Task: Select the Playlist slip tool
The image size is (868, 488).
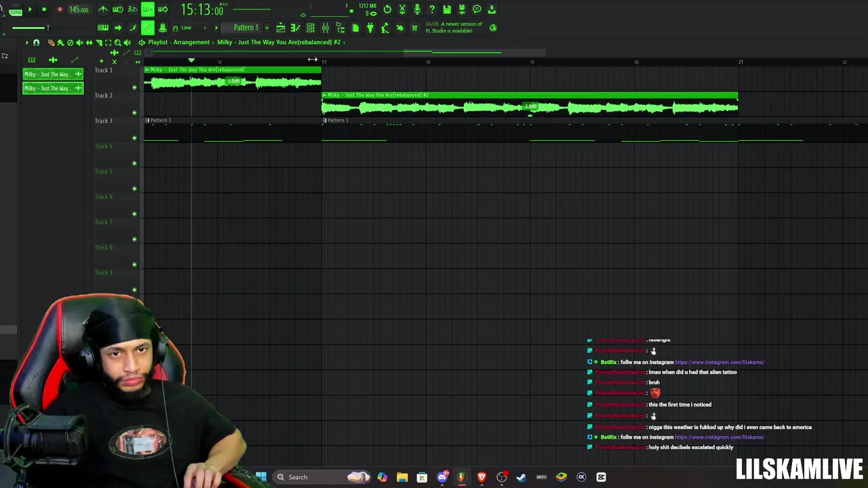Action: (x=89, y=42)
